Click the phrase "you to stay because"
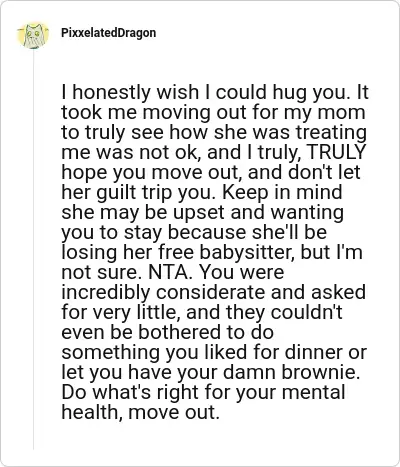Viewport: 400px width, 467px height. click(154, 233)
